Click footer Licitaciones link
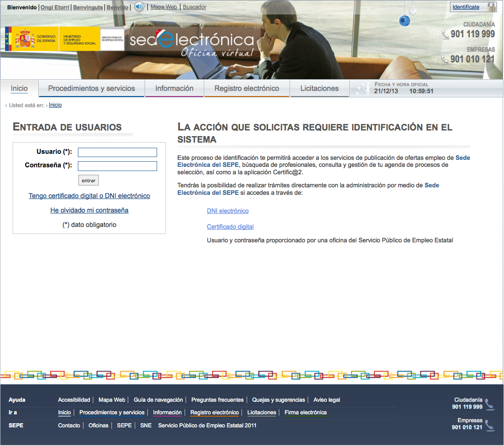The width and height of the screenshot is (504, 446). (262, 412)
